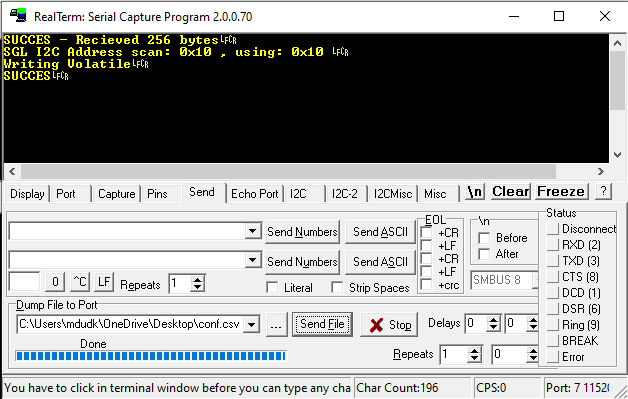
Task: Click the Freeze button
Action: click(x=561, y=191)
